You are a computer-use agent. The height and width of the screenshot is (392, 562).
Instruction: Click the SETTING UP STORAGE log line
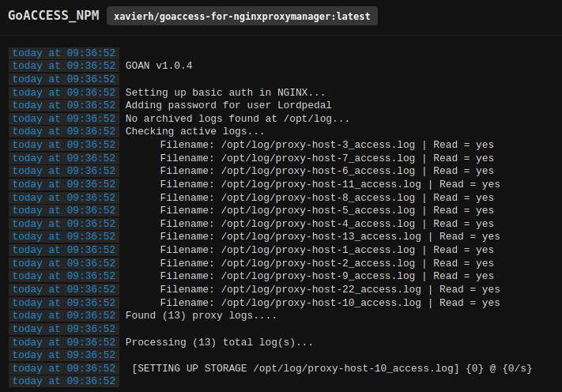coord(332,368)
